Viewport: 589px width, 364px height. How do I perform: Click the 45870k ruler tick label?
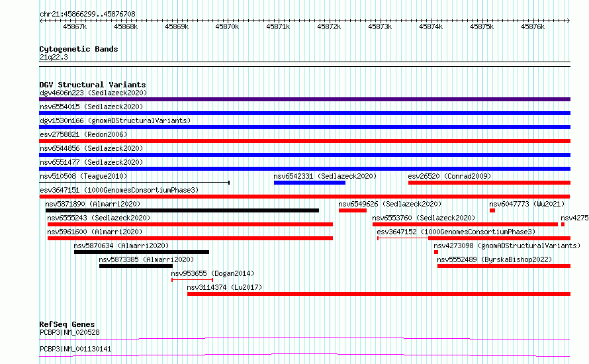click(227, 26)
